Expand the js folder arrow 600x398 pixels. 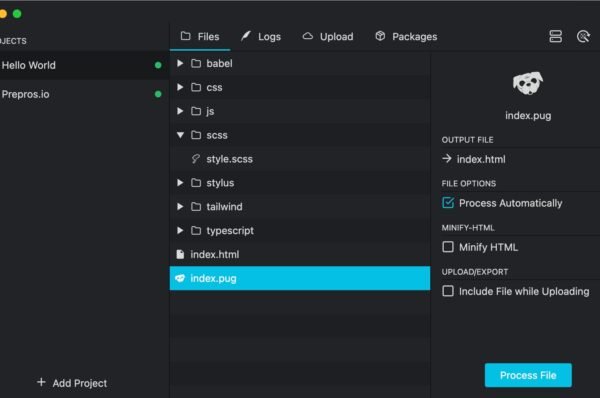(x=180, y=111)
